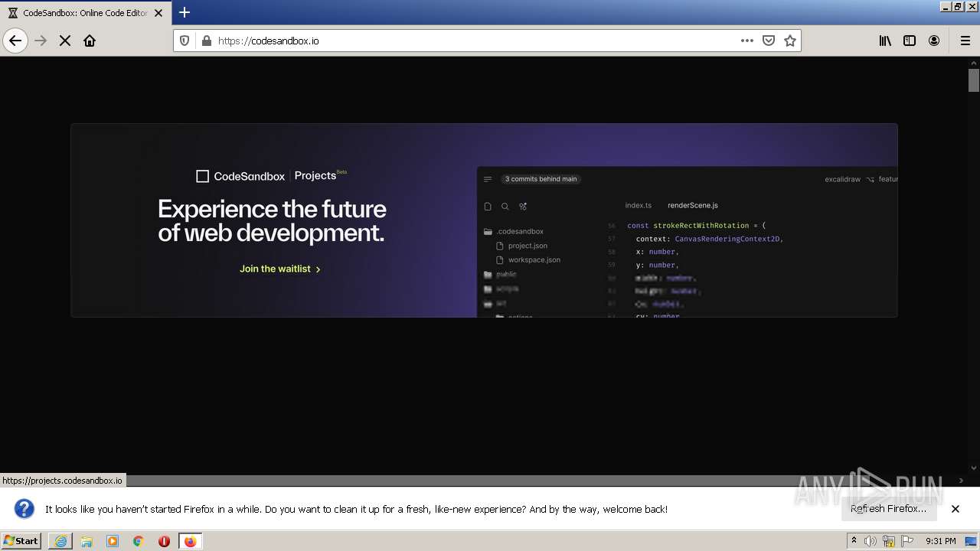Image resolution: width=980 pixels, height=551 pixels.
Task: Open tracking protection shield icon
Action: pos(185,41)
